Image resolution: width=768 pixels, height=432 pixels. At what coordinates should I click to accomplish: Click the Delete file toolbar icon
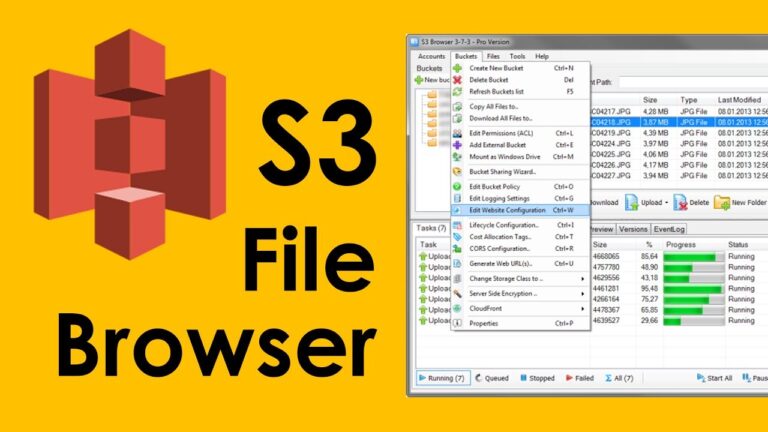pyautogui.click(x=680, y=202)
